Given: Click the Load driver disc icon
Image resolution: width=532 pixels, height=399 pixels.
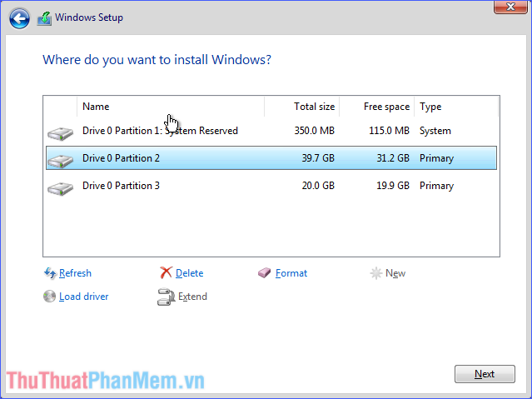Looking at the screenshot, I should coord(49,297).
